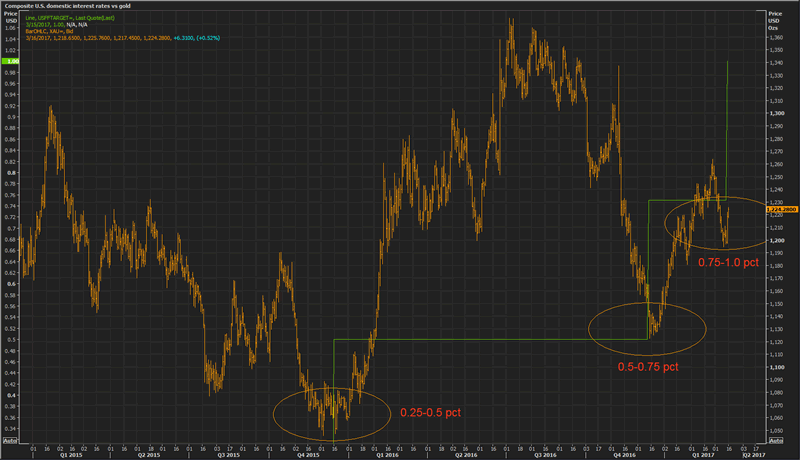Click the 1,050 value on right axis
Viewport: 800px width, 460px height.
[x=776, y=431]
